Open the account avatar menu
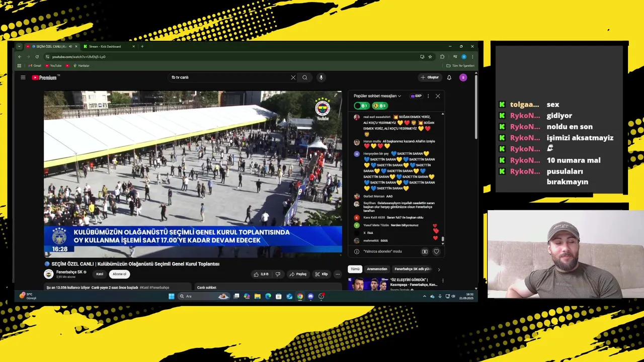The width and height of the screenshot is (644, 362). [463, 77]
